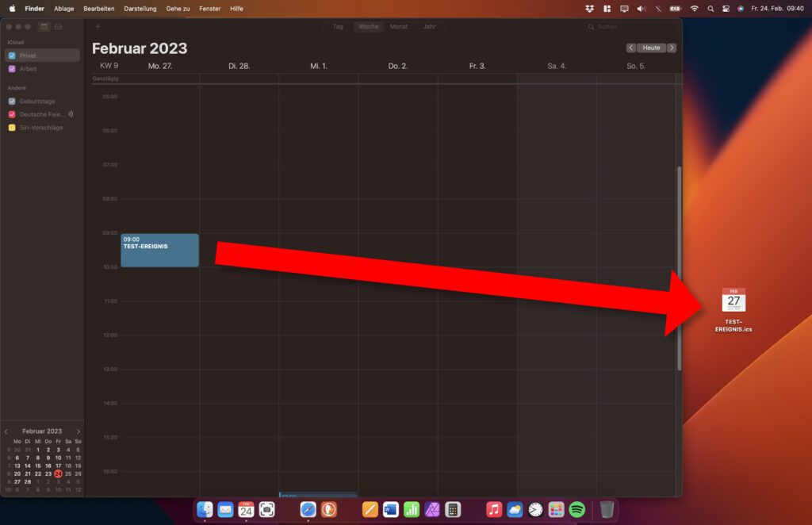Toggle the Arbeit calendar checkbox
Image resolution: width=812 pixels, height=525 pixels.
click(12, 69)
